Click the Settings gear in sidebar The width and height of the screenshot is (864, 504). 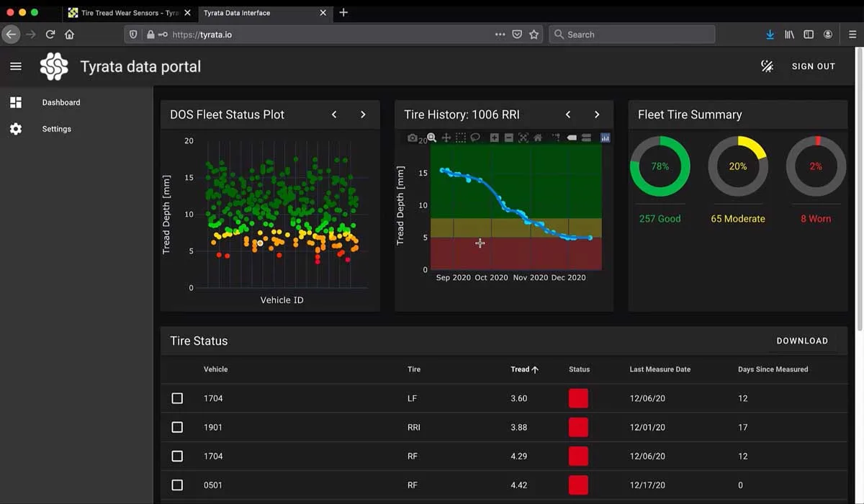tap(16, 129)
